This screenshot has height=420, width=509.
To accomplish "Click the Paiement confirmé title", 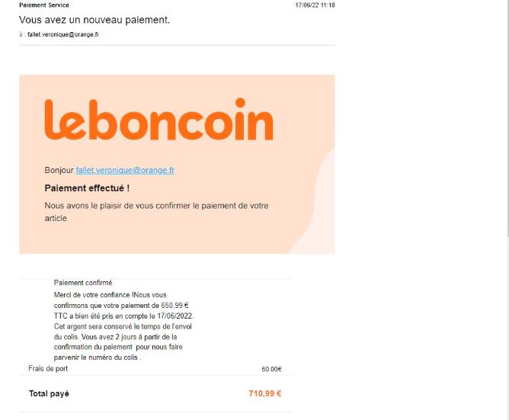I will pyautogui.click(x=83, y=283).
